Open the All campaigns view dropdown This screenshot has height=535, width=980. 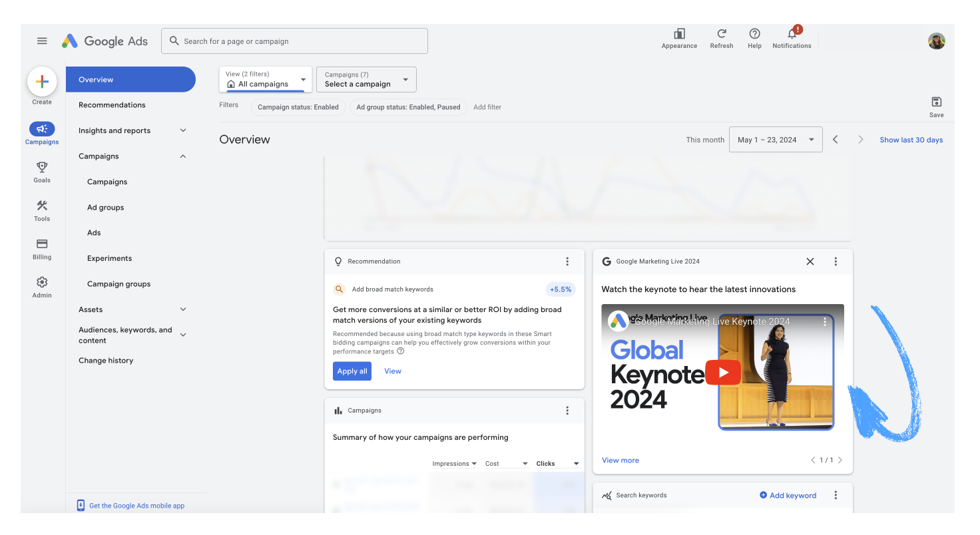pos(265,79)
